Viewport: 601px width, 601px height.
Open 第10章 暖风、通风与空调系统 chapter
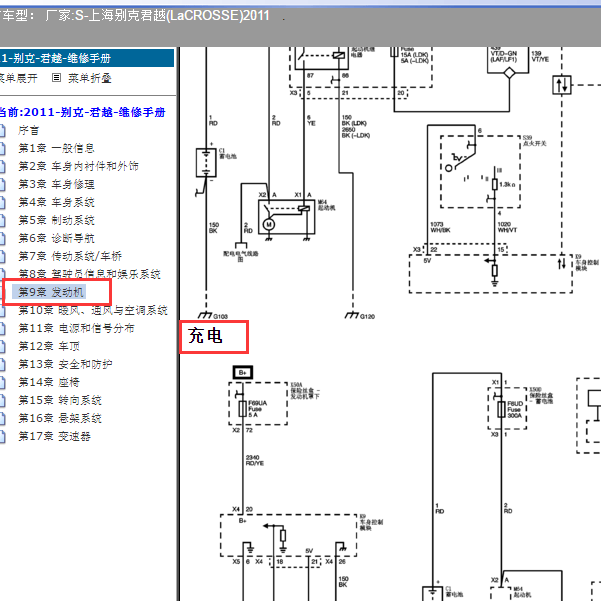[x=93, y=310]
